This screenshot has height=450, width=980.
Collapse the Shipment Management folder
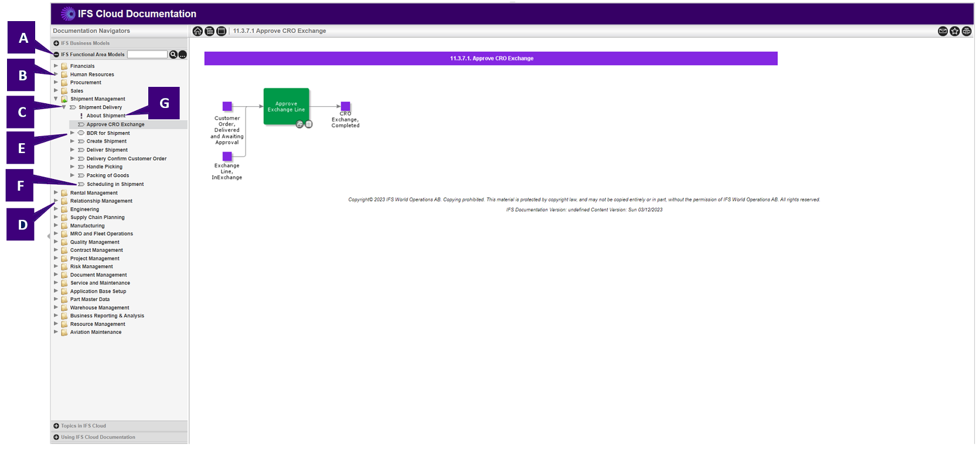[56, 99]
